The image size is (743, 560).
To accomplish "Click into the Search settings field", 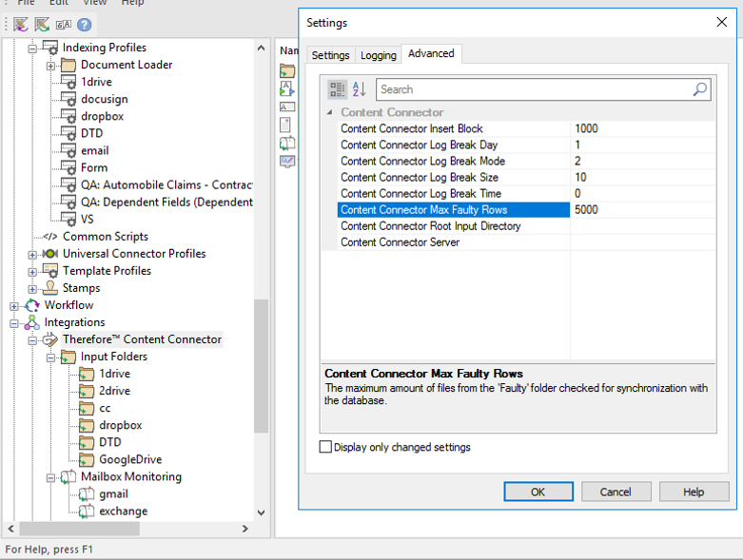I will point(533,89).
